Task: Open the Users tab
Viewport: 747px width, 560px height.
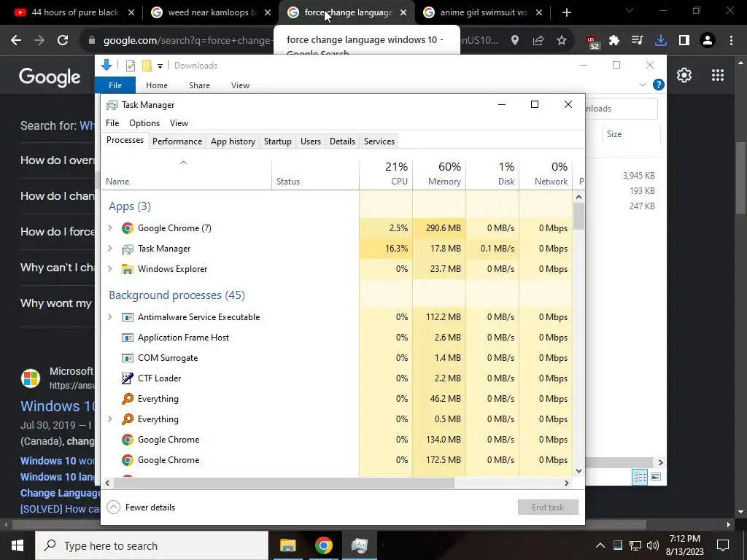Action: [311, 141]
